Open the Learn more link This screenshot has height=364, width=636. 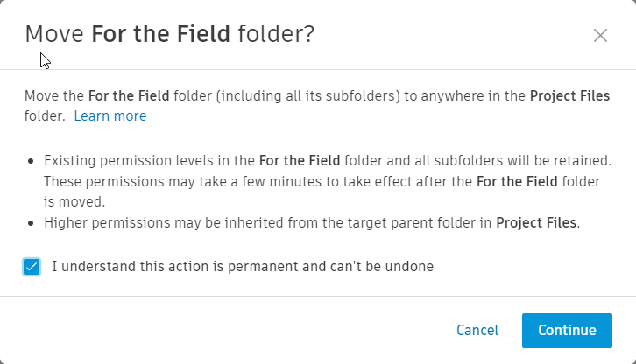(x=110, y=115)
